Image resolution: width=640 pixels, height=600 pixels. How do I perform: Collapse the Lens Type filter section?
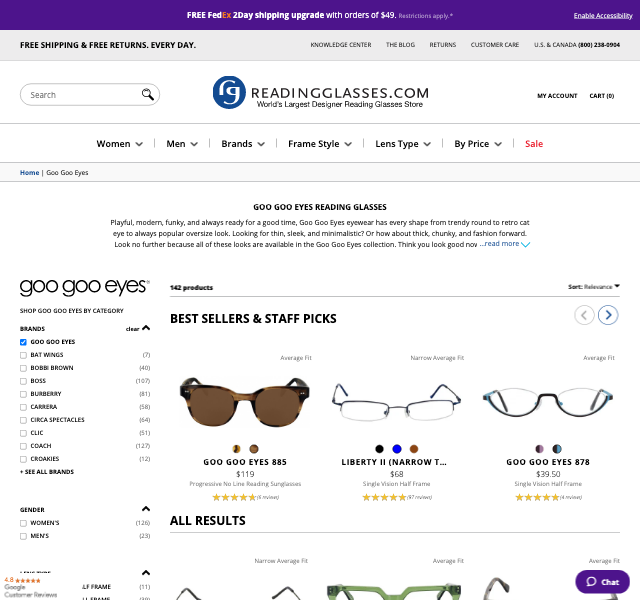pos(146,573)
